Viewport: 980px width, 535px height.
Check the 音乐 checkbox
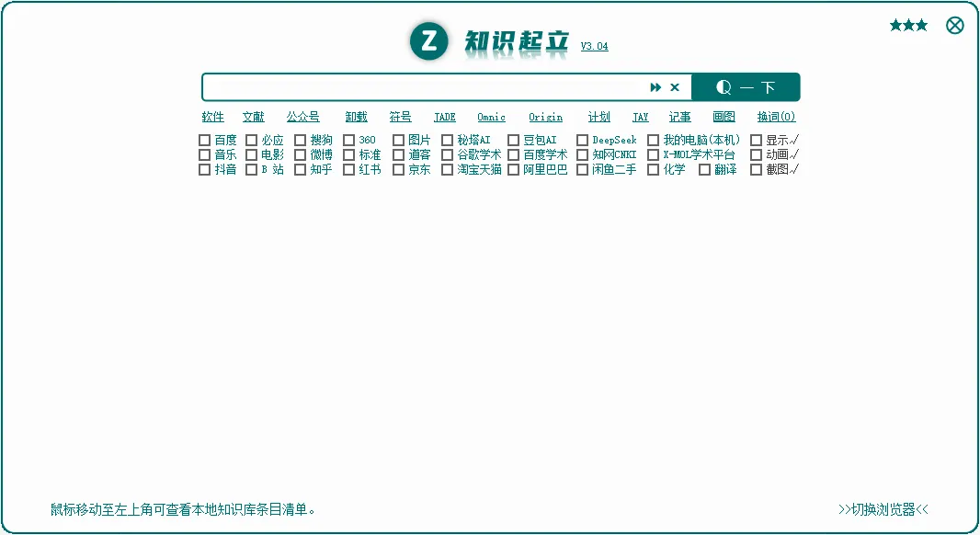pos(204,154)
